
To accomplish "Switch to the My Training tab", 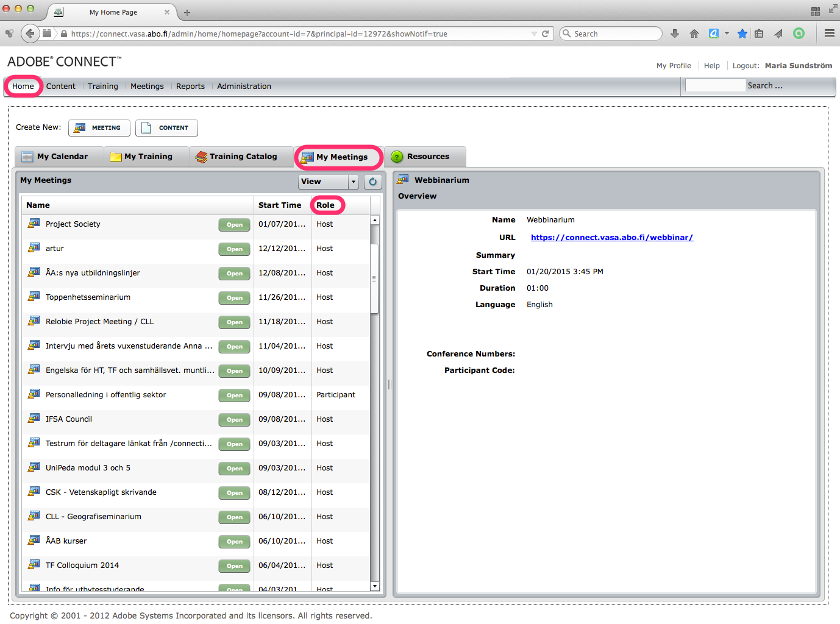I will click(146, 157).
